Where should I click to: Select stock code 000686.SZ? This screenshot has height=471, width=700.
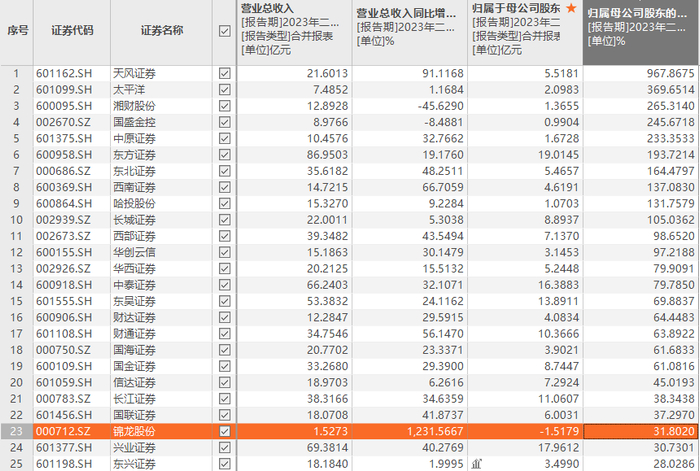click(x=63, y=171)
